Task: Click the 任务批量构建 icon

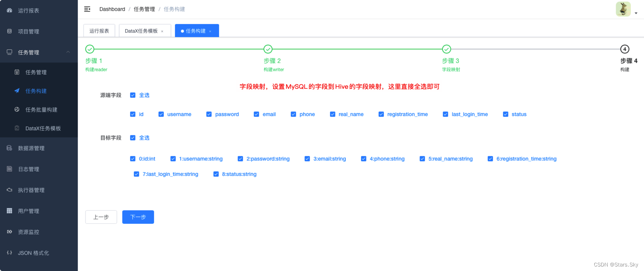Action: pos(17,109)
